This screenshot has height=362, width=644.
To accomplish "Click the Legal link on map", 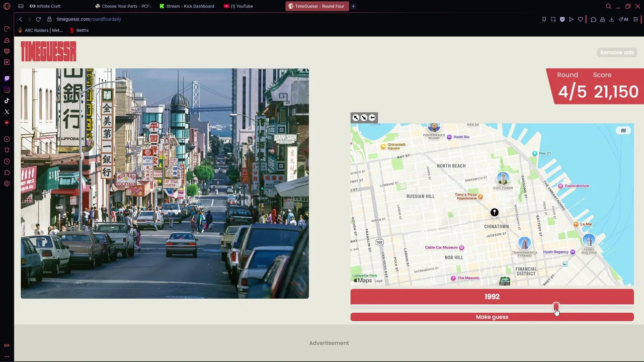I will click(x=378, y=281).
